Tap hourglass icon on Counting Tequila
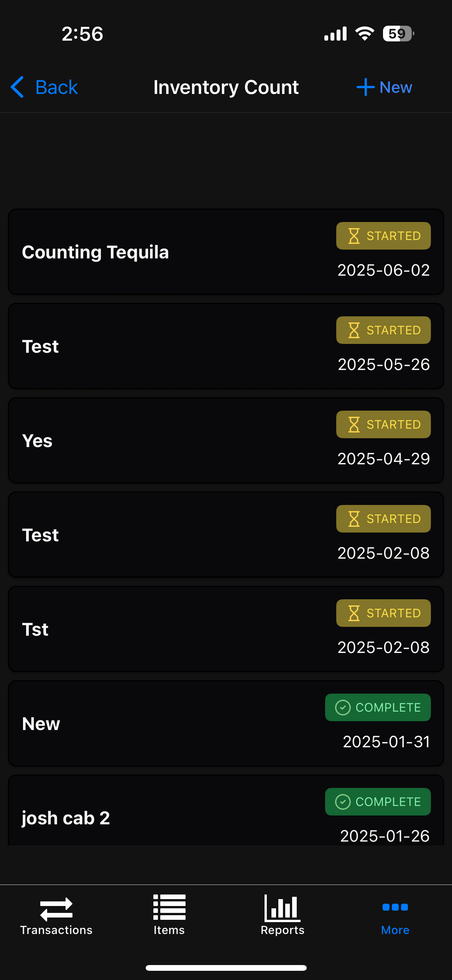 click(354, 236)
